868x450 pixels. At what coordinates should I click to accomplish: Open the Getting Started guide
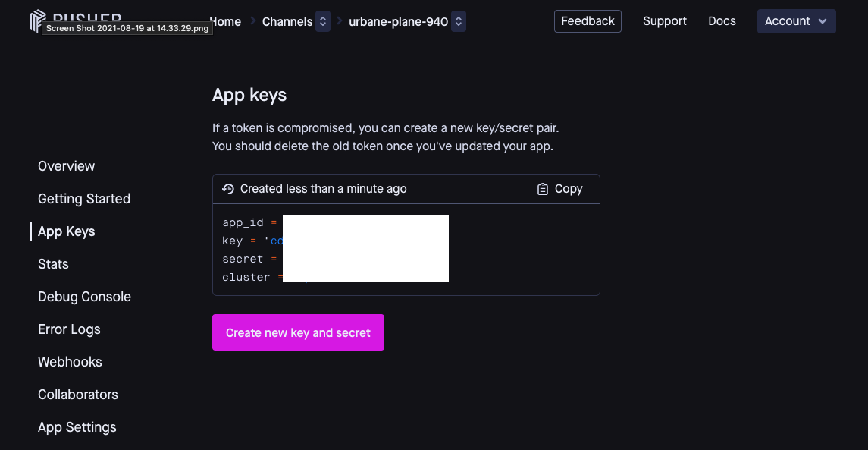point(84,198)
